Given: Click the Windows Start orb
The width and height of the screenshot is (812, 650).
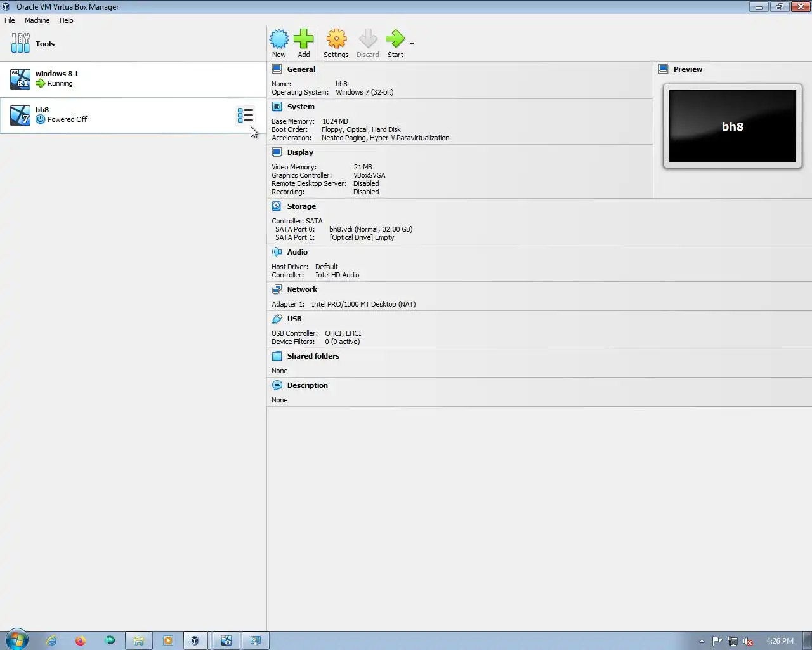Looking at the screenshot, I should [x=17, y=640].
